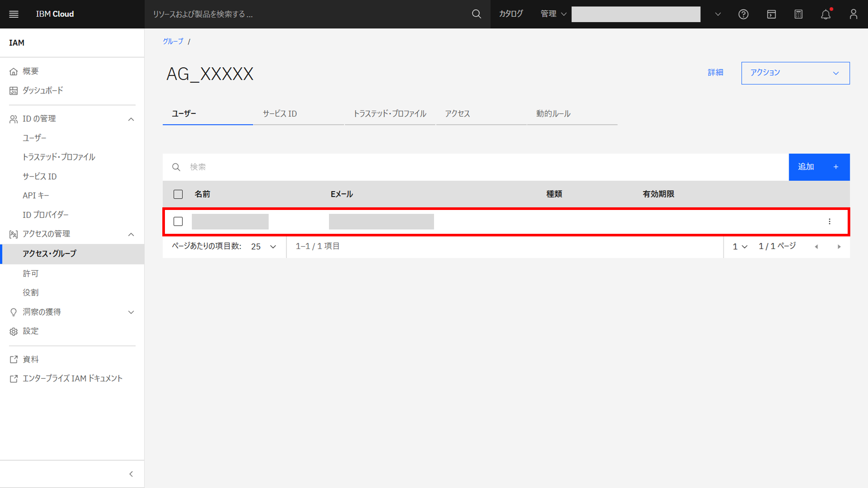The image size is (868, 488).
Task: Switch to the 動的ルール tab
Action: (x=553, y=114)
